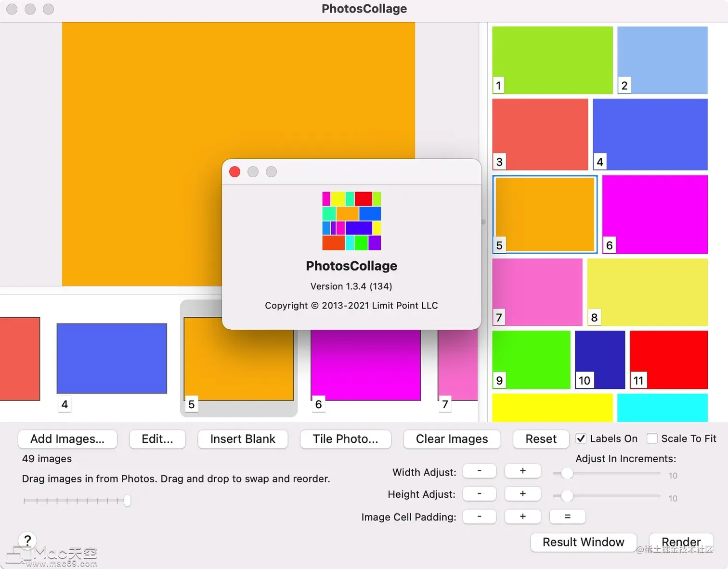Image resolution: width=728 pixels, height=569 pixels.
Task: Select red-coral collage cell labeled 3
Action: [540, 134]
